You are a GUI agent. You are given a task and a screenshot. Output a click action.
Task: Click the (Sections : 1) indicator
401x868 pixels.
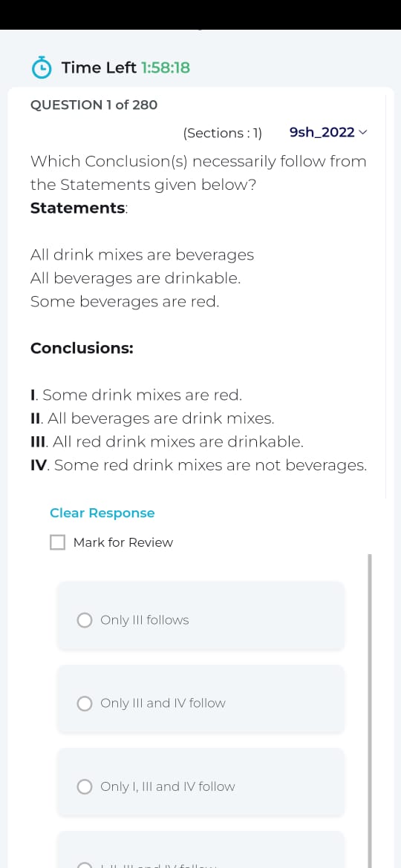click(x=222, y=133)
